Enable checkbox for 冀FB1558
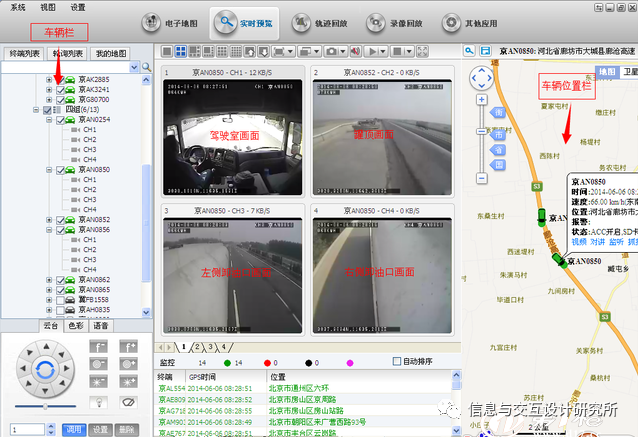 [60, 300]
